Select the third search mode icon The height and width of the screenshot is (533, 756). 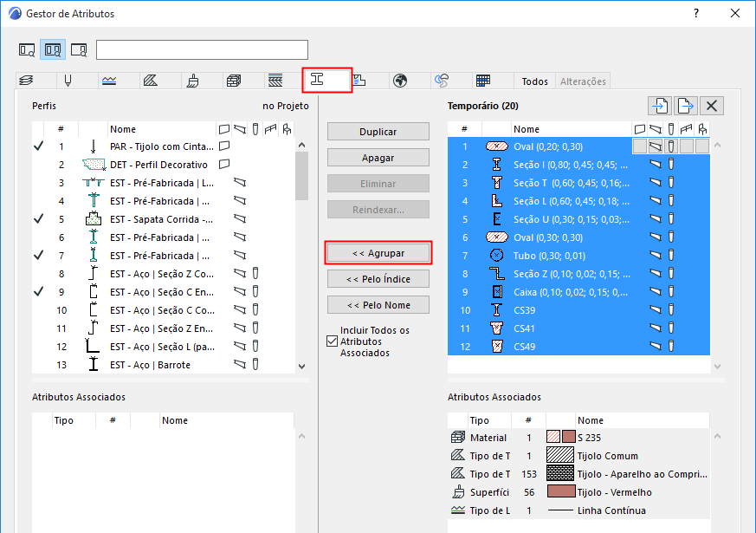[x=79, y=49]
